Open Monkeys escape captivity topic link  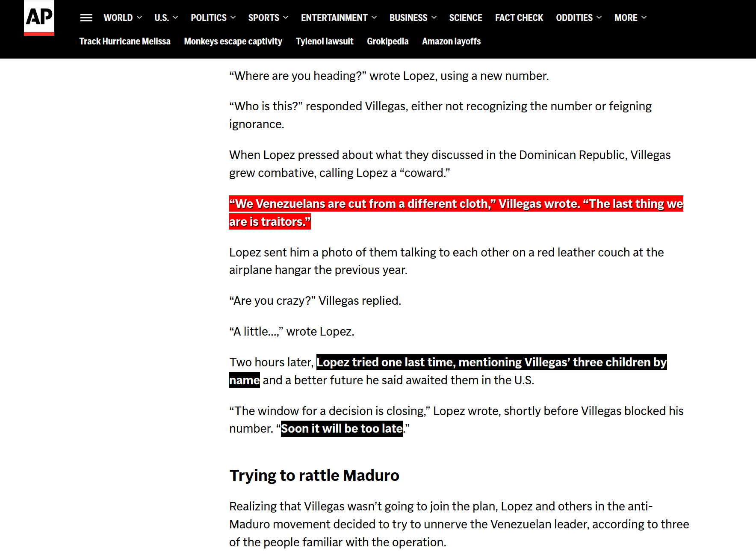[233, 41]
